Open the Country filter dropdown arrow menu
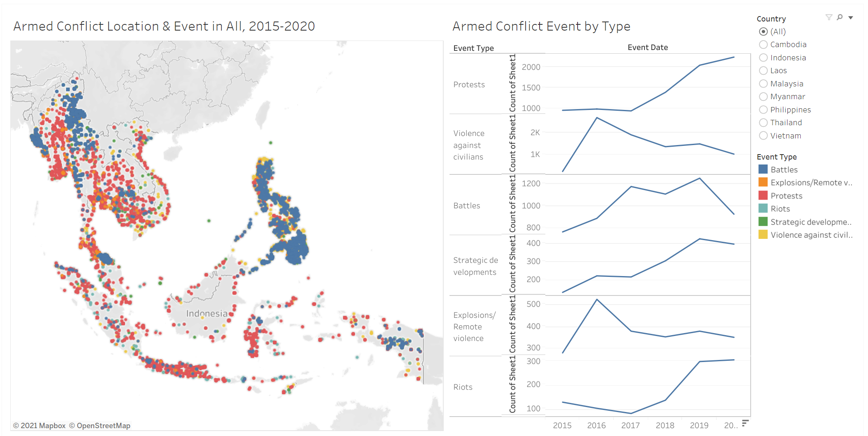Viewport: 868px width, 436px height. pos(851,18)
